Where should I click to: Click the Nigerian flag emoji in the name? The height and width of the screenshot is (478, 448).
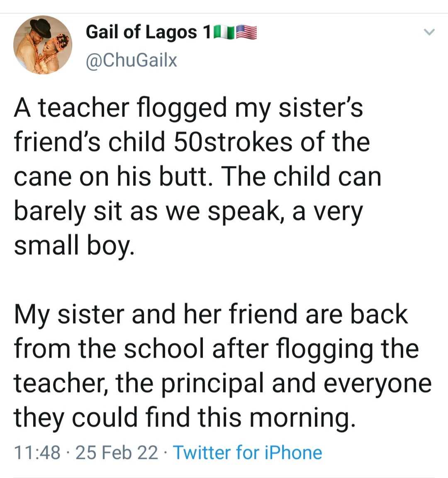[x=223, y=33]
